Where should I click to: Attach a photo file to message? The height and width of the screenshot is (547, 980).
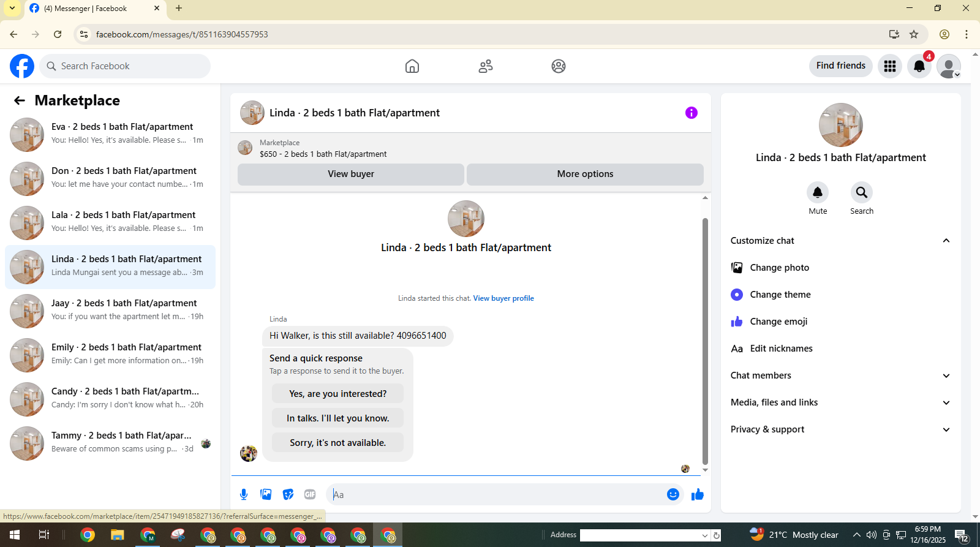click(x=266, y=494)
